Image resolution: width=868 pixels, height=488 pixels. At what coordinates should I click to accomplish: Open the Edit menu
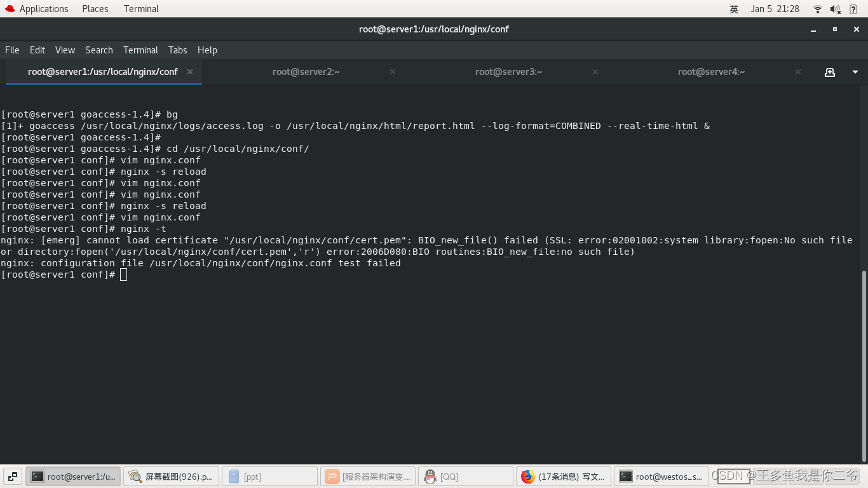(x=37, y=50)
